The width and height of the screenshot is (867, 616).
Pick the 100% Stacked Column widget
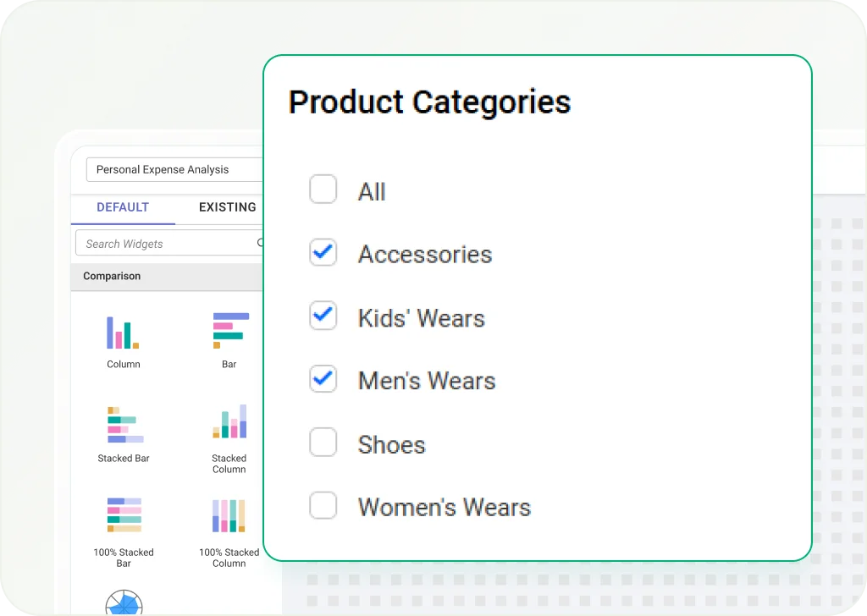tap(229, 515)
